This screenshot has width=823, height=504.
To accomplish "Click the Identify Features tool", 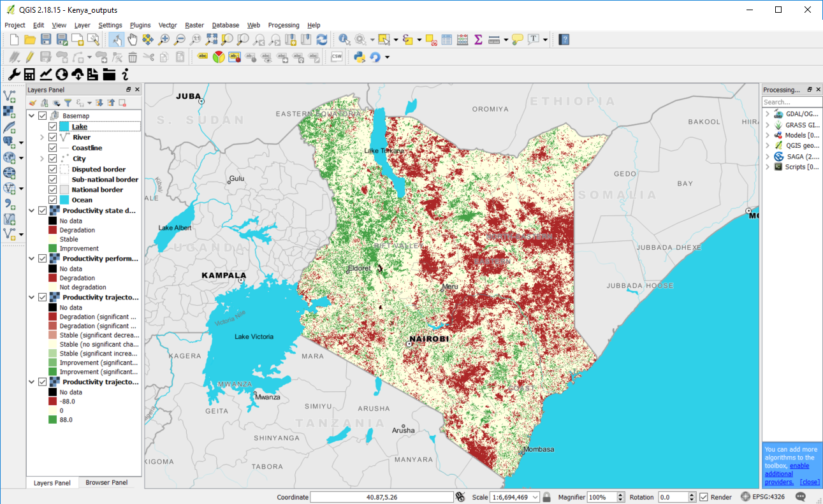I will click(x=344, y=40).
